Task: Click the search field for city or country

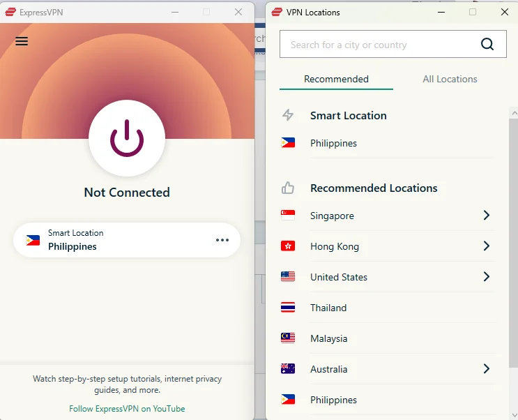Action: 393,44
